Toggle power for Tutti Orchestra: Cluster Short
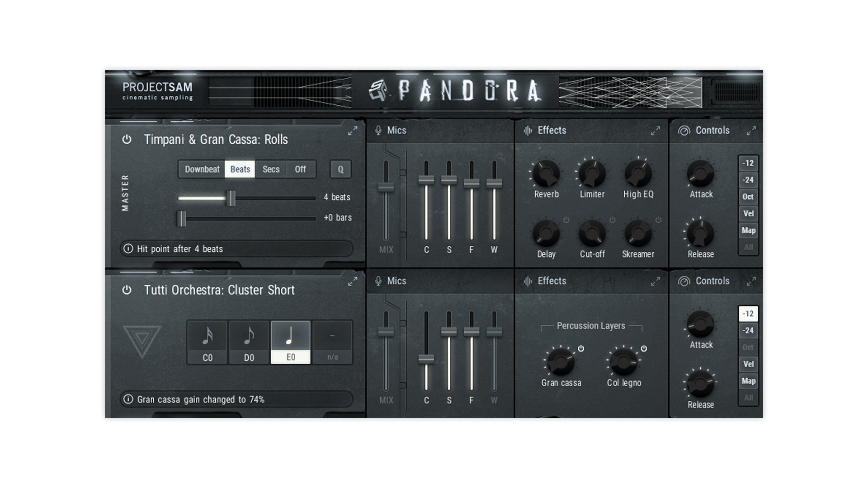Screen dimensions: 868x488 tap(127, 290)
